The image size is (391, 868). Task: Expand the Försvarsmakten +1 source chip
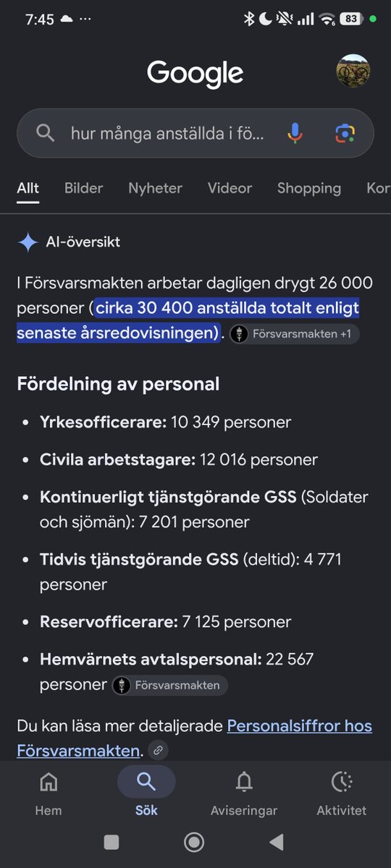click(294, 334)
